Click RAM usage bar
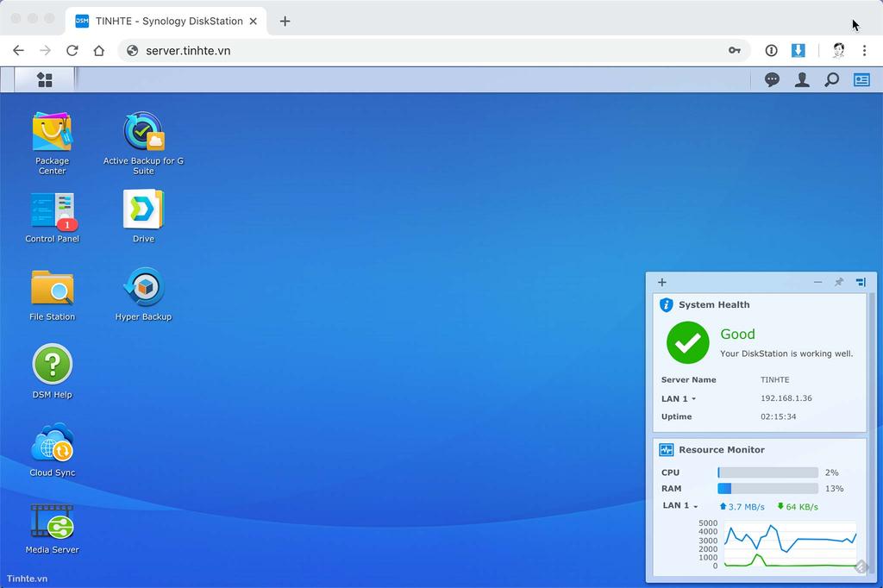883x588 pixels. click(767, 488)
